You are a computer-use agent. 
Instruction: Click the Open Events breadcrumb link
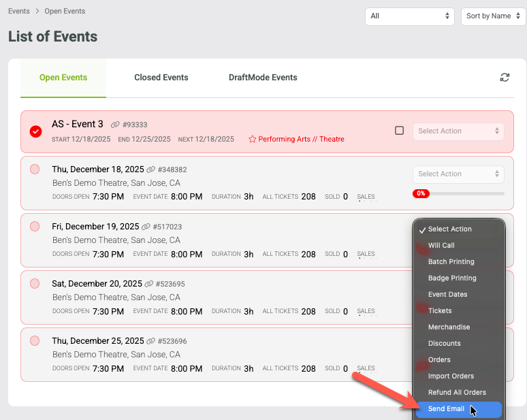(65, 11)
